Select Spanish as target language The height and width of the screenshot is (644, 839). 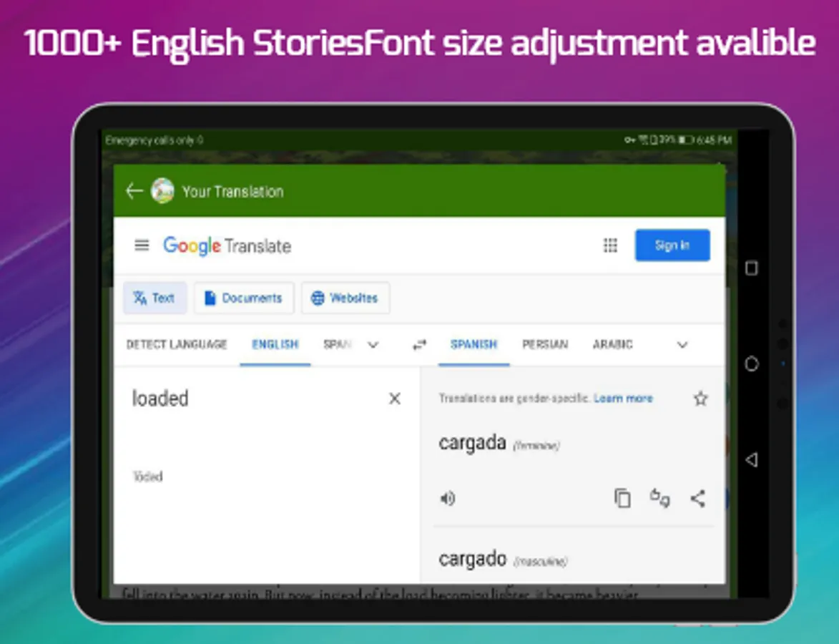474,344
